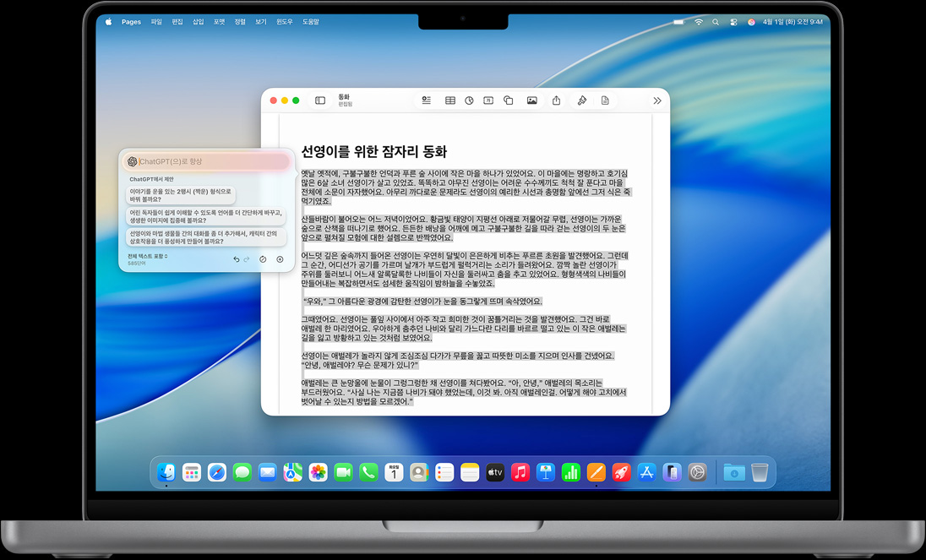Click the document title '동화'
This screenshot has height=560, width=926.
(x=344, y=97)
